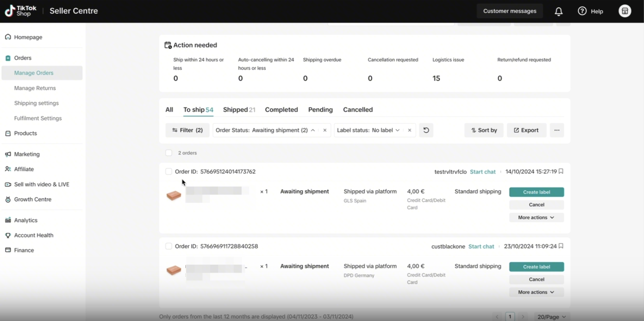This screenshot has height=321, width=644.
Task: Click Create label for DPD Germany order
Action: (536, 267)
